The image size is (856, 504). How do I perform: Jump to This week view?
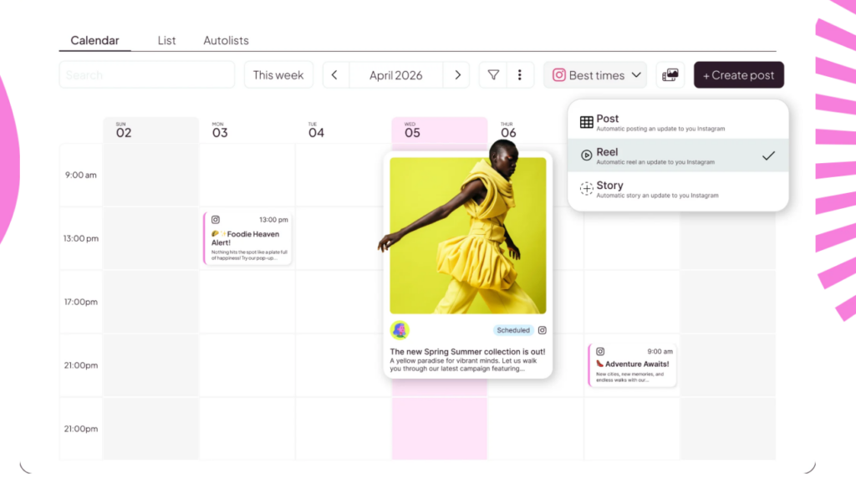point(278,75)
